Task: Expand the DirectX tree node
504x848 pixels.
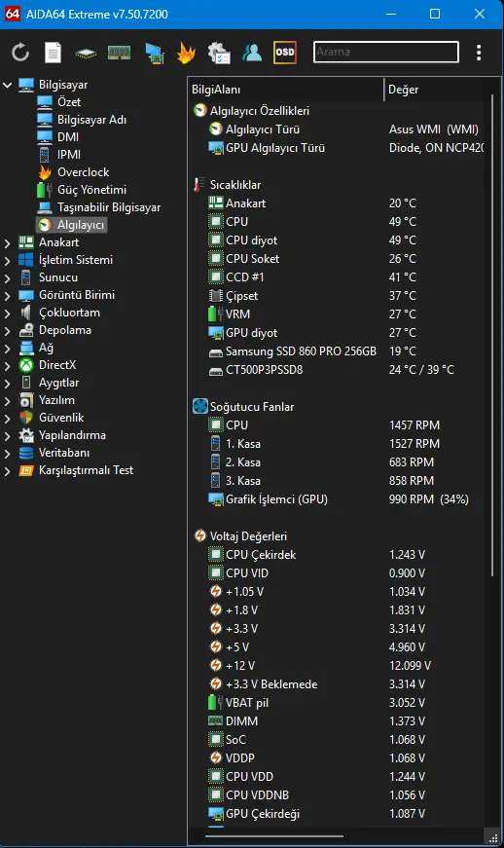Action: pyautogui.click(x=8, y=366)
